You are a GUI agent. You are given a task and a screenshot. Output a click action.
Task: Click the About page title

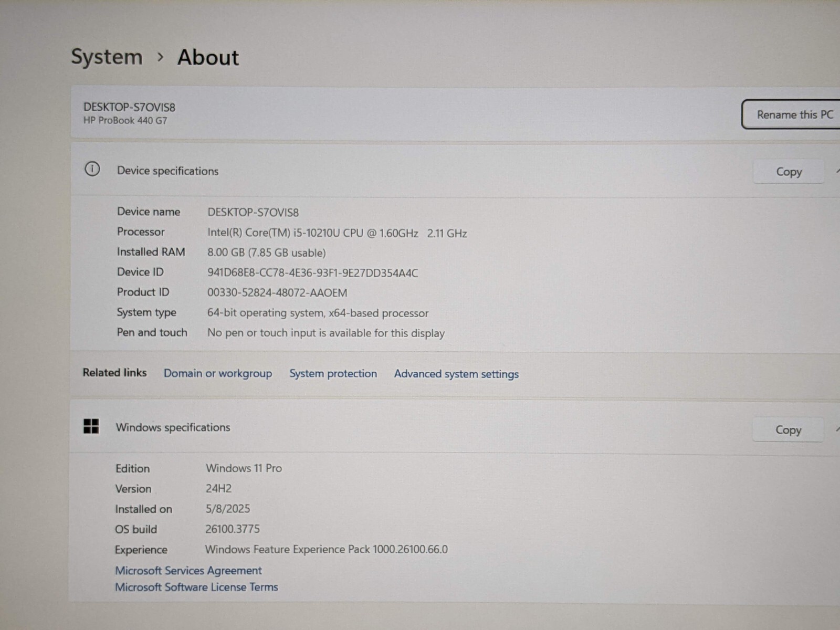coord(208,57)
